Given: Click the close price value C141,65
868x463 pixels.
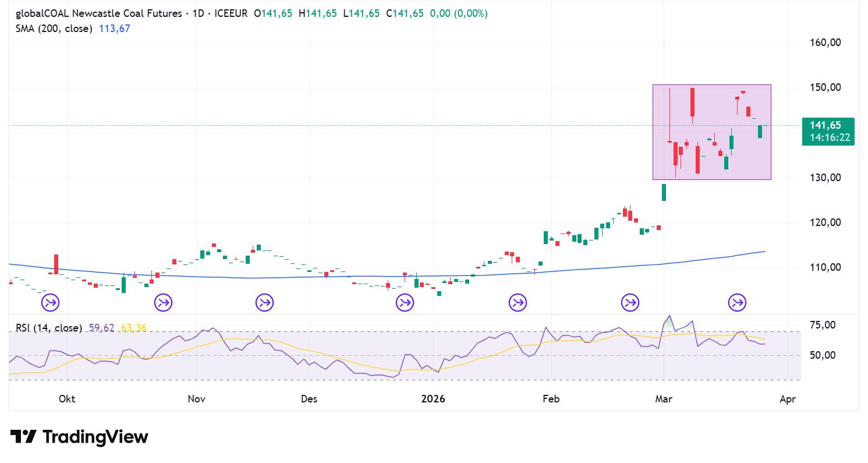Looking at the screenshot, I should click(x=405, y=13).
